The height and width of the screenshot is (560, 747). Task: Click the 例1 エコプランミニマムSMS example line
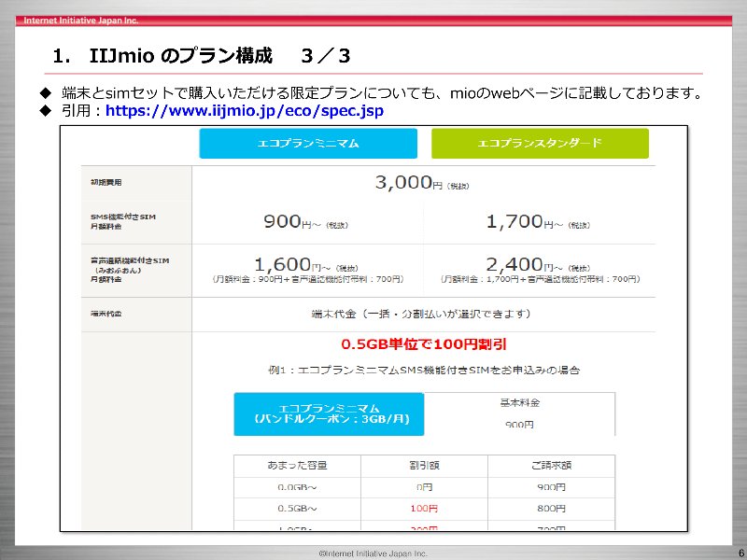point(424,370)
